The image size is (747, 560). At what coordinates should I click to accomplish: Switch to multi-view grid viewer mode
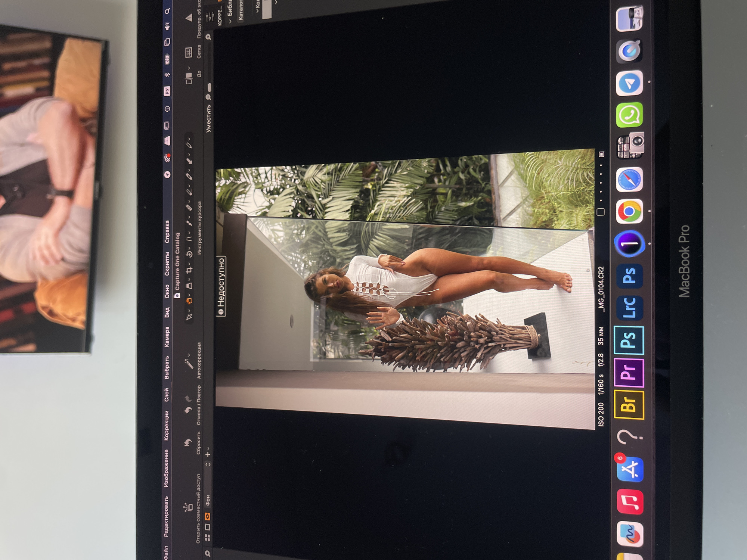[x=207, y=538]
